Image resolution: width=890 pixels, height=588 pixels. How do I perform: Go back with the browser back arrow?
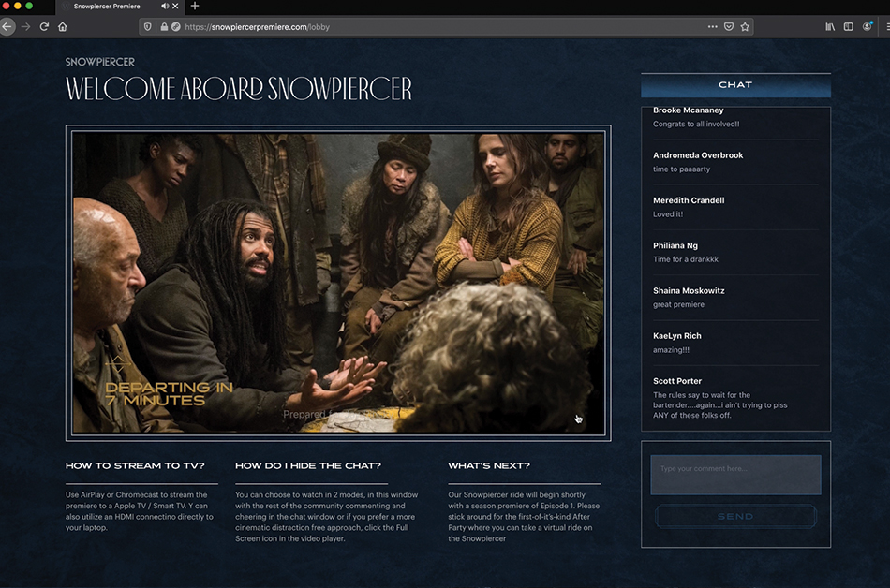[7, 26]
